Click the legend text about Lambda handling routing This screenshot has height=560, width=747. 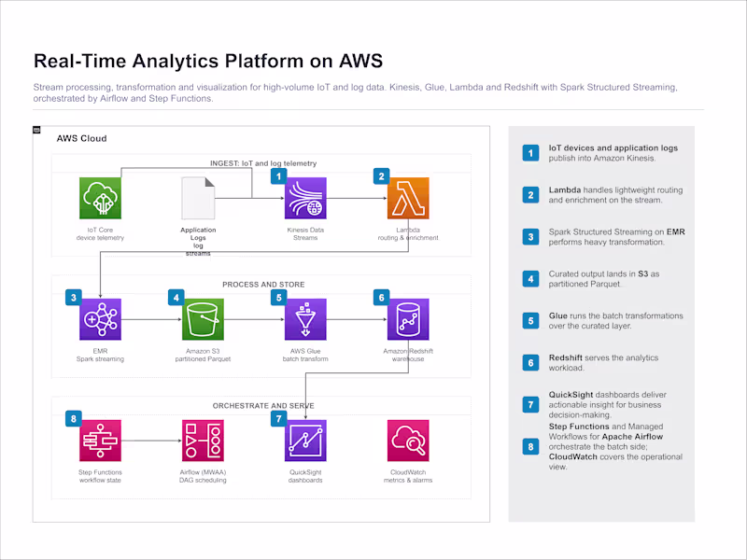[615, 195]
